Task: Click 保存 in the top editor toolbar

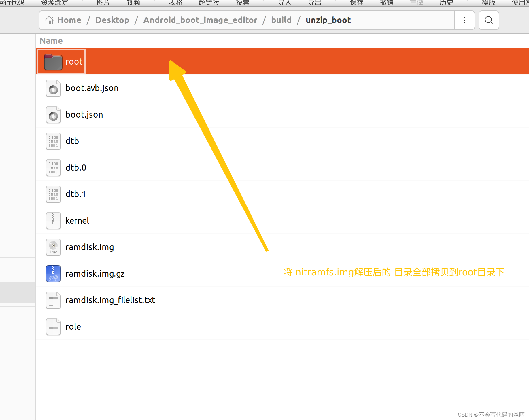Action: click(357, 3)
